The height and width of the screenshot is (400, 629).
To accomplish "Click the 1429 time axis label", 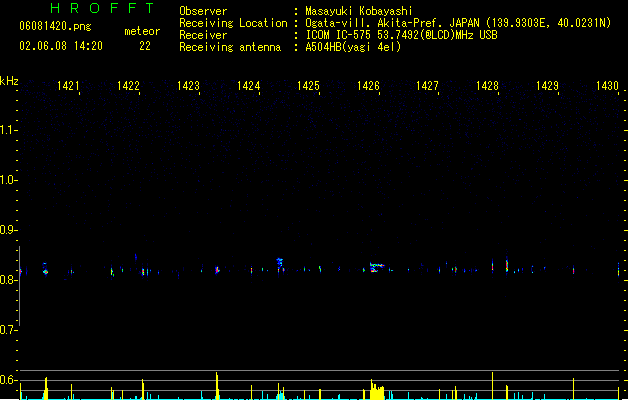I will [547, 86].
